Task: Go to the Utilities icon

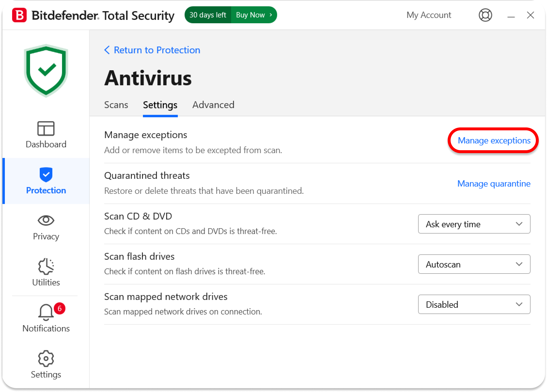Action: [x=46, y=267]
